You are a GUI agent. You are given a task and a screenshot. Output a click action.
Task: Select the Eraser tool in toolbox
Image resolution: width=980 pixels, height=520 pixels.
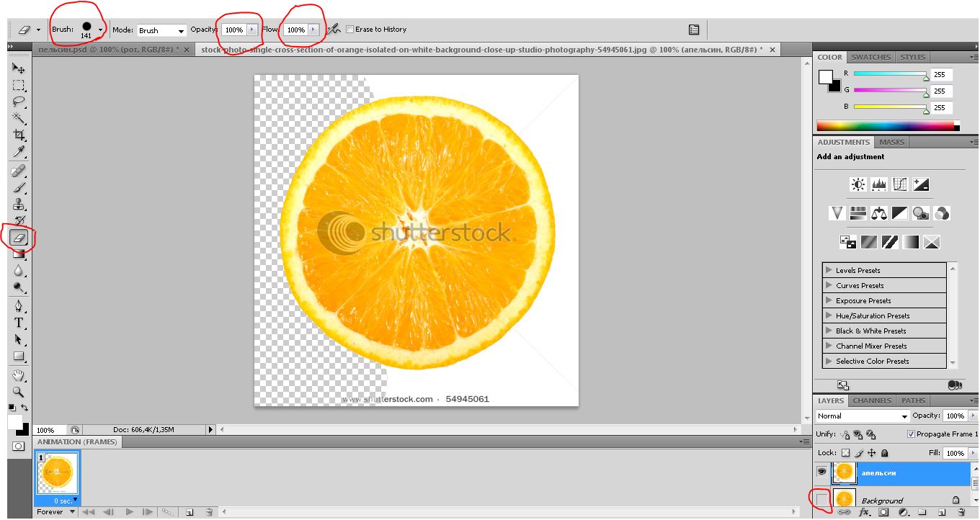[19, 237]
